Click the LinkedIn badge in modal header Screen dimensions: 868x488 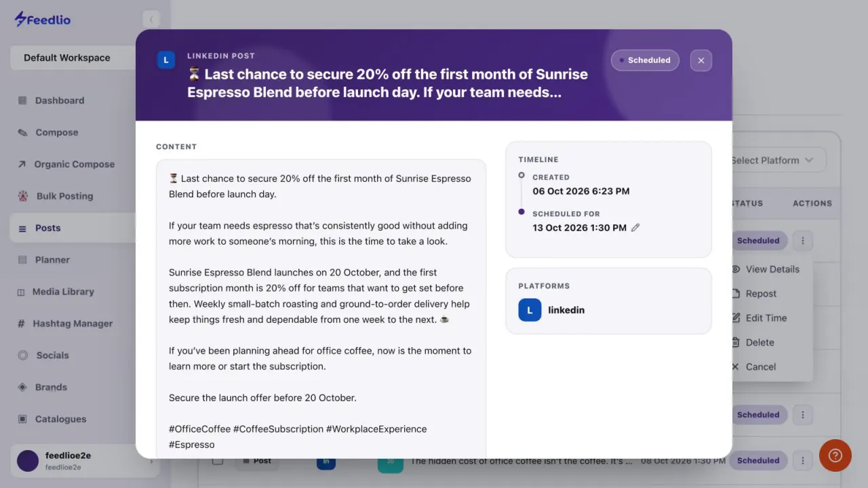(x=166, y=60)
